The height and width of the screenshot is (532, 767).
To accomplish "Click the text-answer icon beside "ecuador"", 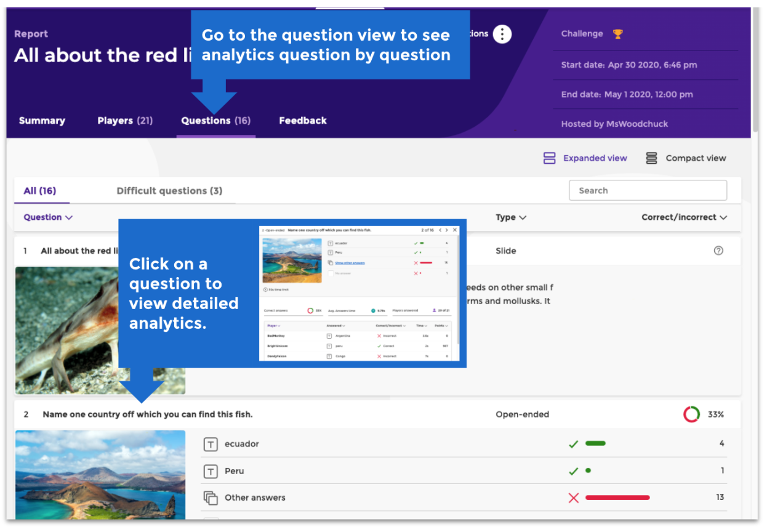I will [212, 444].
